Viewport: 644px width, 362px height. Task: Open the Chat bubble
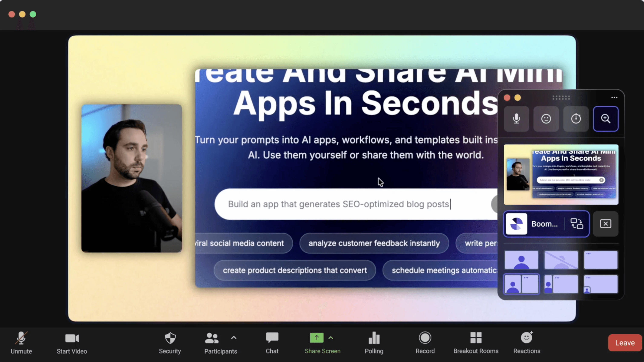pyautogui.click(x=272, y=338)
